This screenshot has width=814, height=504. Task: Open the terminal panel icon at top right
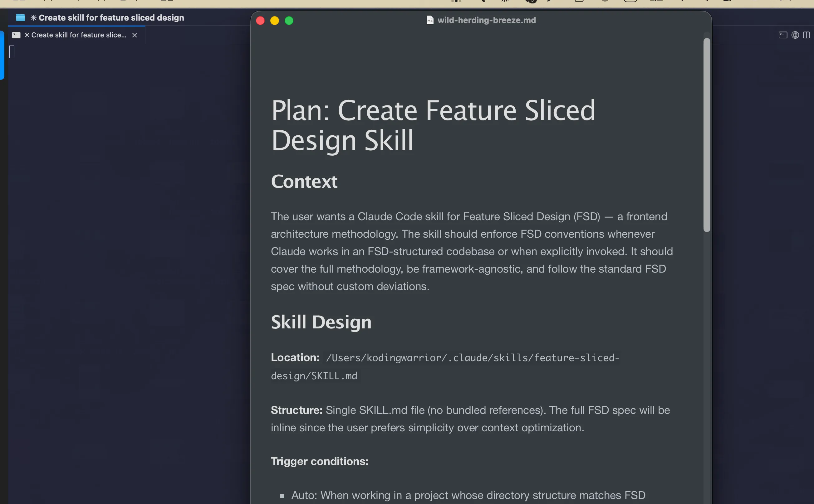783,35
